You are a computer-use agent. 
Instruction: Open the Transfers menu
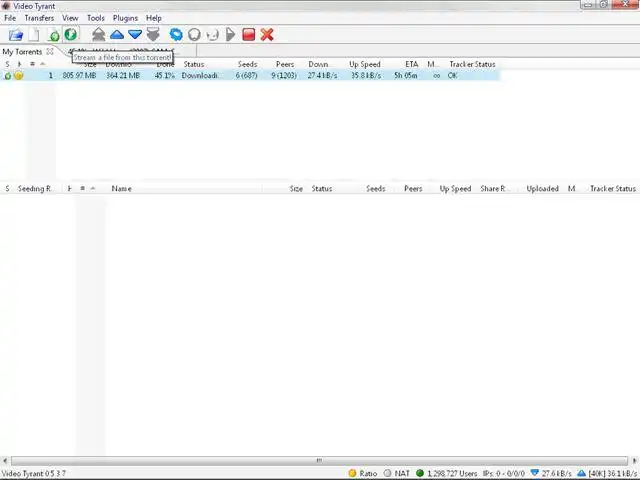[x=39, y=18]
